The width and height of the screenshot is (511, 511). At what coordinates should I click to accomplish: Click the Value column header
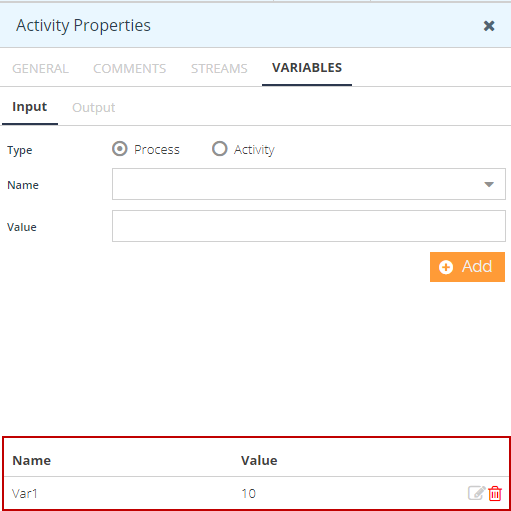click(259, 460)
